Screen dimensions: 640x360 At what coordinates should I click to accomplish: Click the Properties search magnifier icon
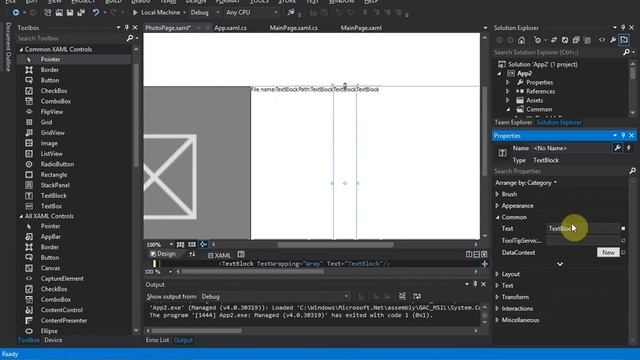tap(632, 171)
